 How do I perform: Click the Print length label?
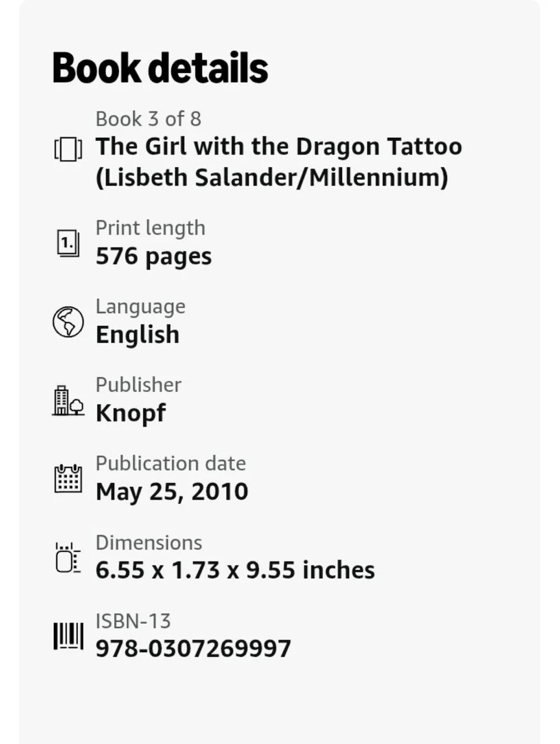[151, 228]
